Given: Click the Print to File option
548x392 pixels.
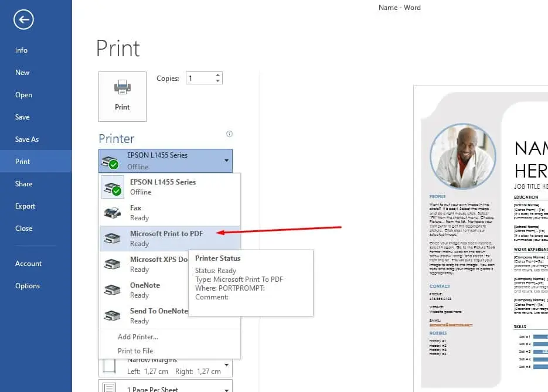Looking at the screenshot, I should point(135,351).
